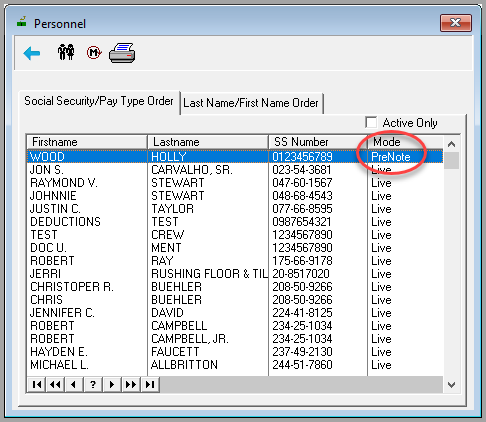The width and height of the screenshot is (486, 422).
Task: Select Social Security/Pay Type Order tab
Action: point(99,101)
